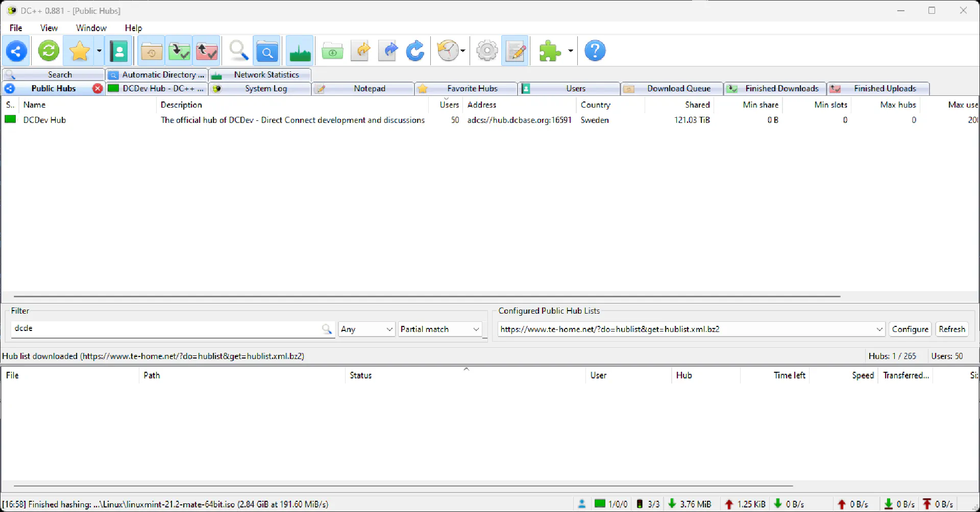Click the blue question mark Help icon

click(595, 51)
